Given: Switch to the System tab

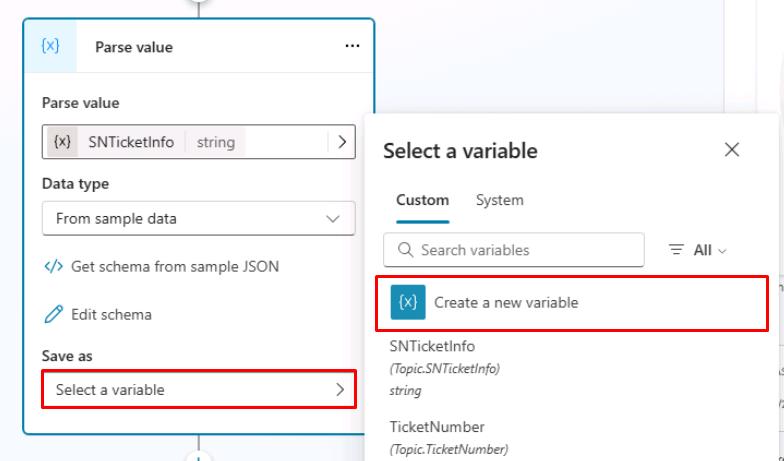Looking at the screenshot, I should click(499, 200).
